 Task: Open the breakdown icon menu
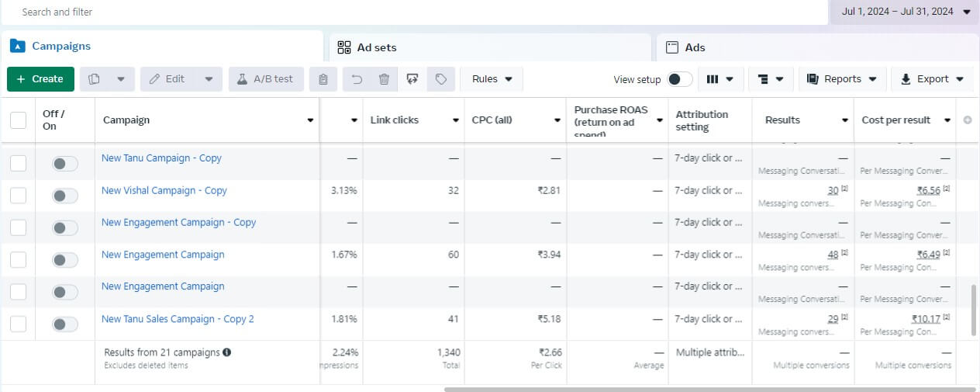pyautogui.click(x=771, y=79)
